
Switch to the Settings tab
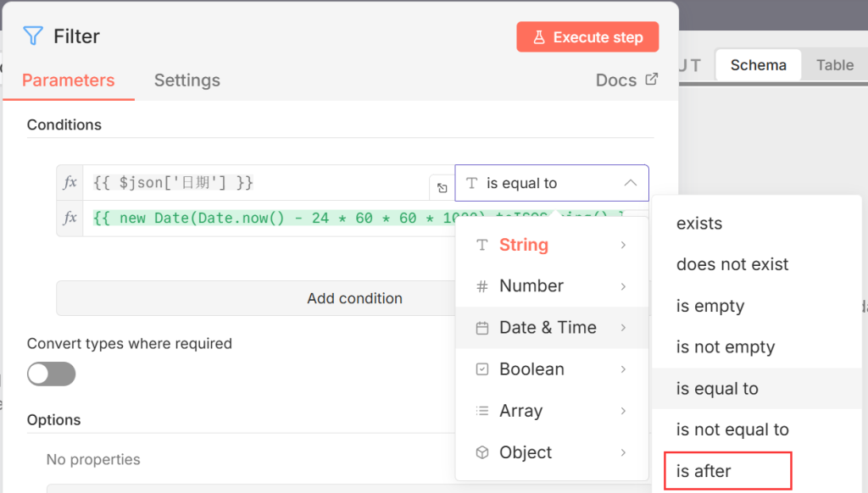[x=186, y=80]
